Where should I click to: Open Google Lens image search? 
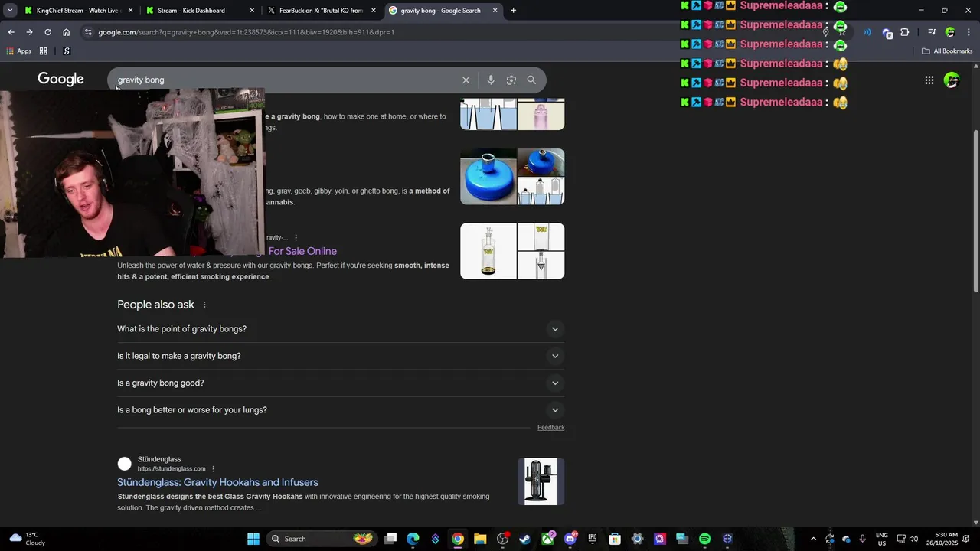click(511, 80)
